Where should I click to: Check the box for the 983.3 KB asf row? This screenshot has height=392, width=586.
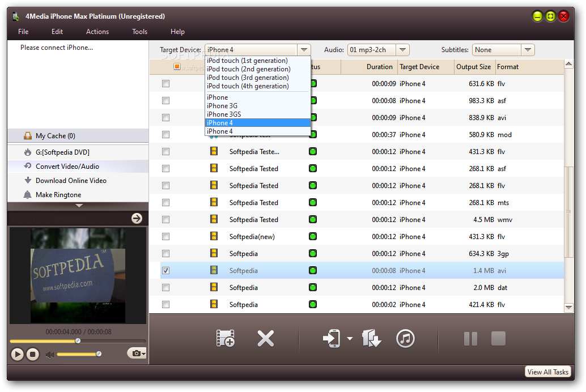point(165,100)
